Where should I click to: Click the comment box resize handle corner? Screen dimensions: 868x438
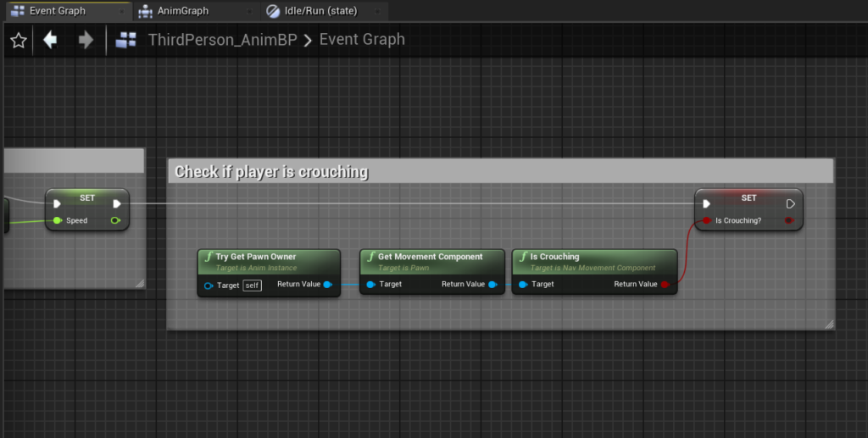pyautogui.click(x=829, y=323)
